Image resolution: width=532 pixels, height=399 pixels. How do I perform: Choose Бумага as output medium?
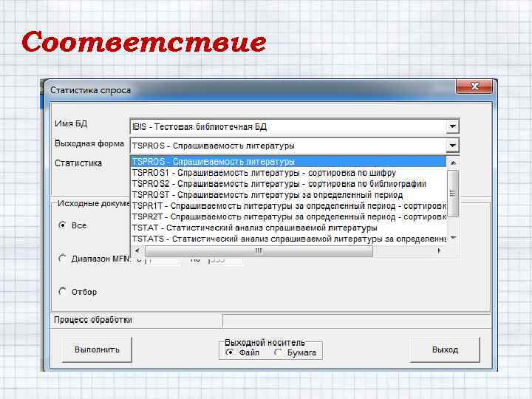pyautogui.click(x=278, y=352)
